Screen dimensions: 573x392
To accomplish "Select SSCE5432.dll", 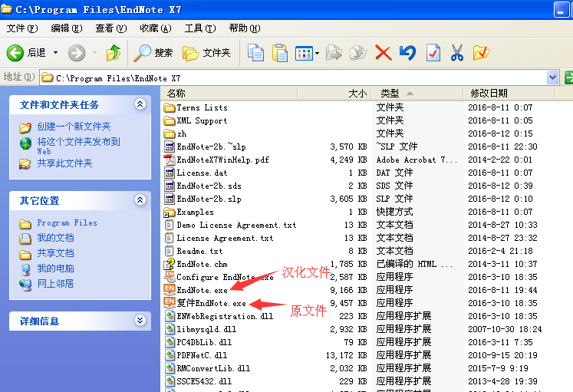I will (x=204, y=381).
